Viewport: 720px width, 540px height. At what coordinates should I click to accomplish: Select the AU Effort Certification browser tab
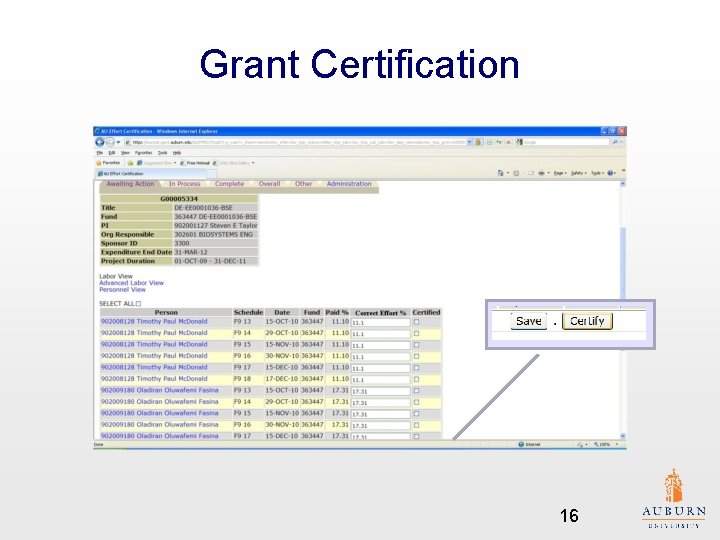coord(152,174)
